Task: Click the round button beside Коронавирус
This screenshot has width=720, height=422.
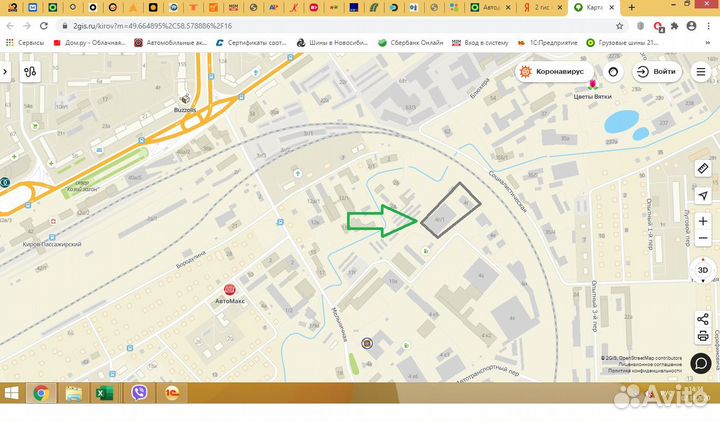Action: (x=612, y=72)
